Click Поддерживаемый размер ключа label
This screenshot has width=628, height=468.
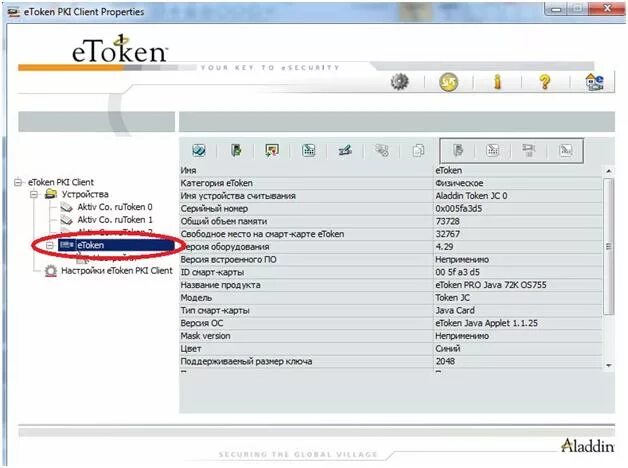tap(246, 362)
